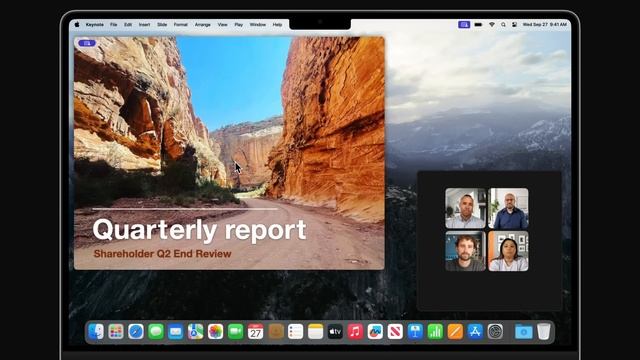
Task: Open Spotlight search in the menu bar
Action: [x=503, y=24]
